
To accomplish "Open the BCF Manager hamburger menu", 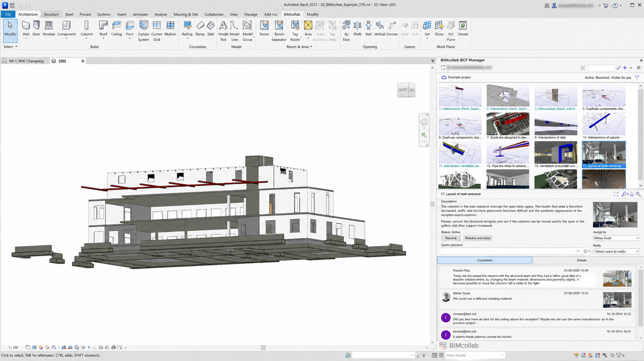I will pos(638,68).
